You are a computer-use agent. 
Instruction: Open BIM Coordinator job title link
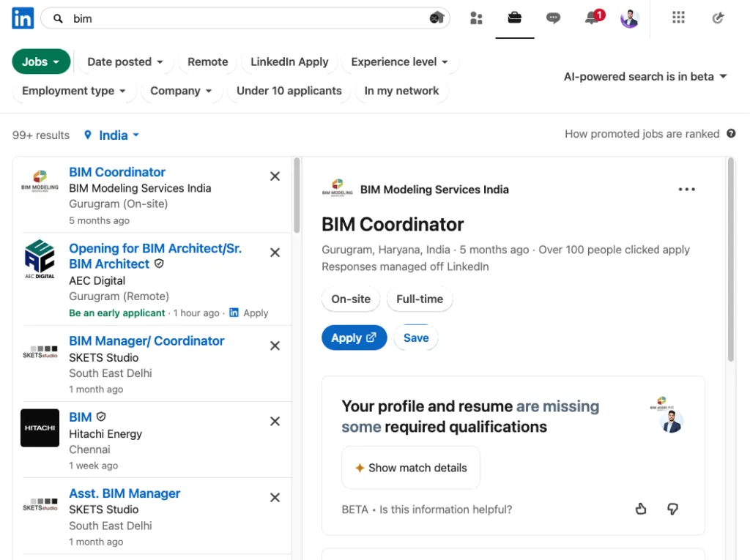[117, 172]
